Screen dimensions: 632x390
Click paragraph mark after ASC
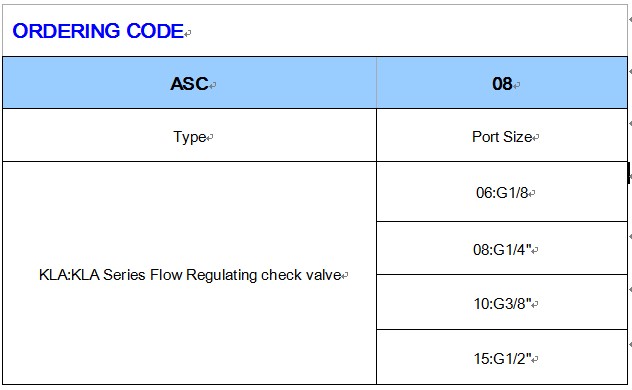213,85
